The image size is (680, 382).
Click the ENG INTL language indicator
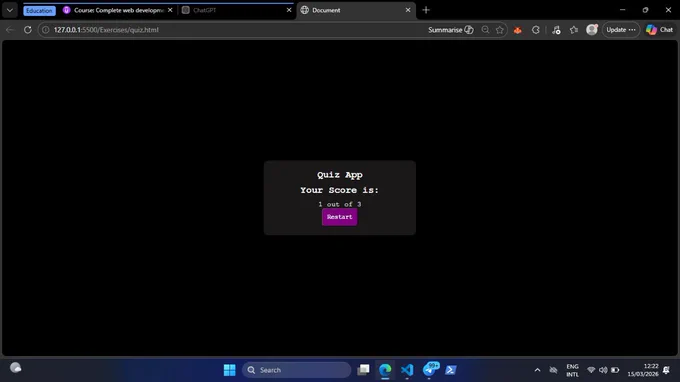tap(572, 370)
